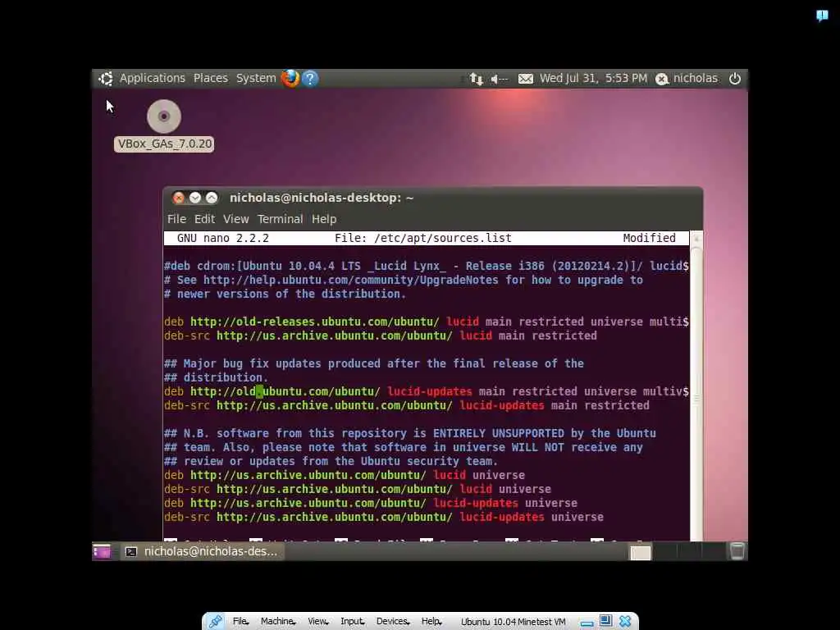This screenshot has height=630, width=840.
Task: Open the terminal File menu
Action: [177, 219]
